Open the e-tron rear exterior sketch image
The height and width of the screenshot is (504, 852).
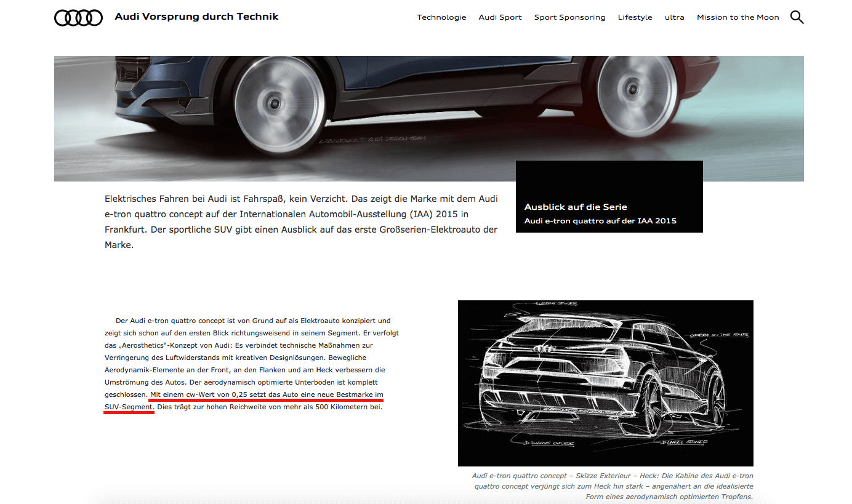[605, 383]
